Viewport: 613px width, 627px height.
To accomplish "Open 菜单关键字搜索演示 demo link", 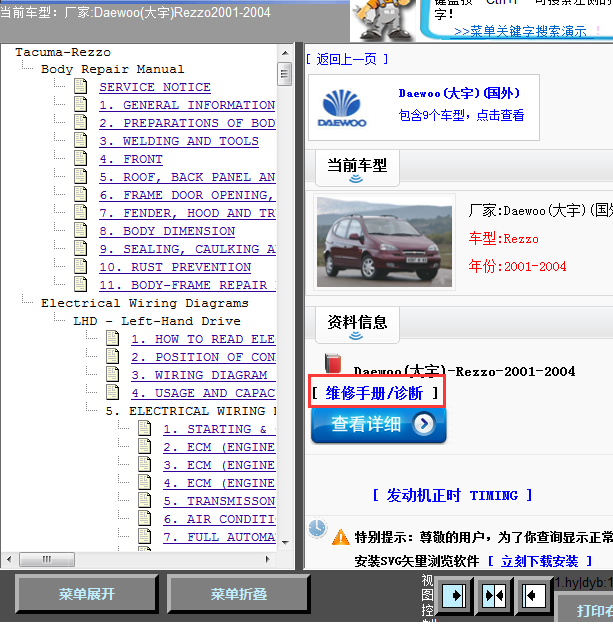I will (520, 31).
